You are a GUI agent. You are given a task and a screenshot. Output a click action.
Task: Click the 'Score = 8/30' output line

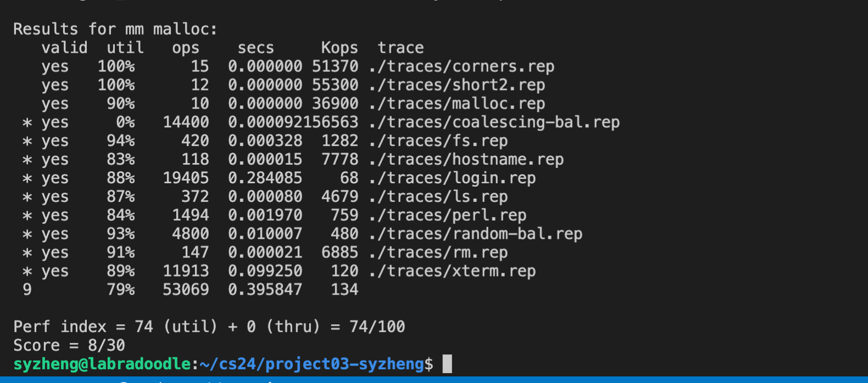click(69, 345)
